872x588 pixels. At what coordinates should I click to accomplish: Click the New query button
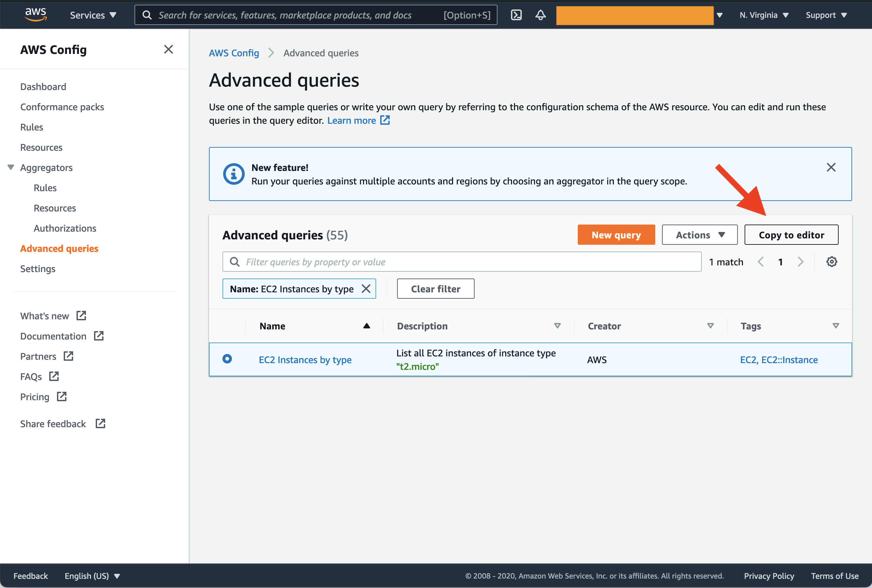click(616, 235)
